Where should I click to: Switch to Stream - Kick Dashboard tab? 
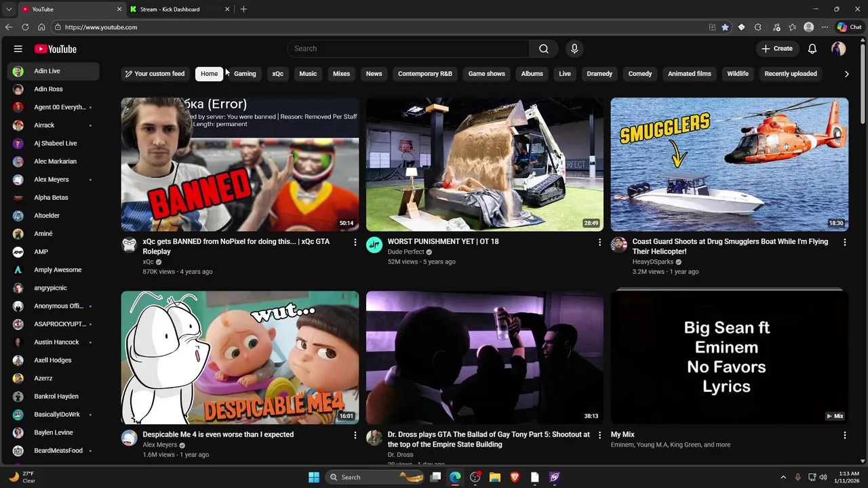(180, 9)
